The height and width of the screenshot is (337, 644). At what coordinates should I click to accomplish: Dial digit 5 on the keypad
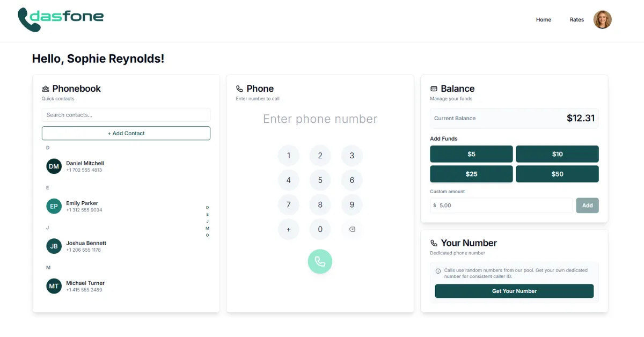click(320, 180)
